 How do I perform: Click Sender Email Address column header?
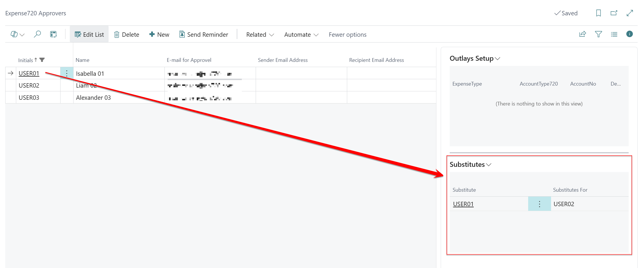pyautogui.click(x=283, y=60)
